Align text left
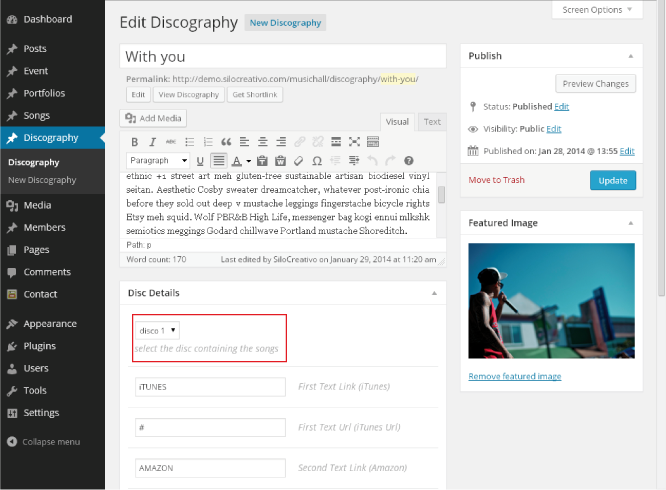The image size is (666, 490). (x=244, y=142)
